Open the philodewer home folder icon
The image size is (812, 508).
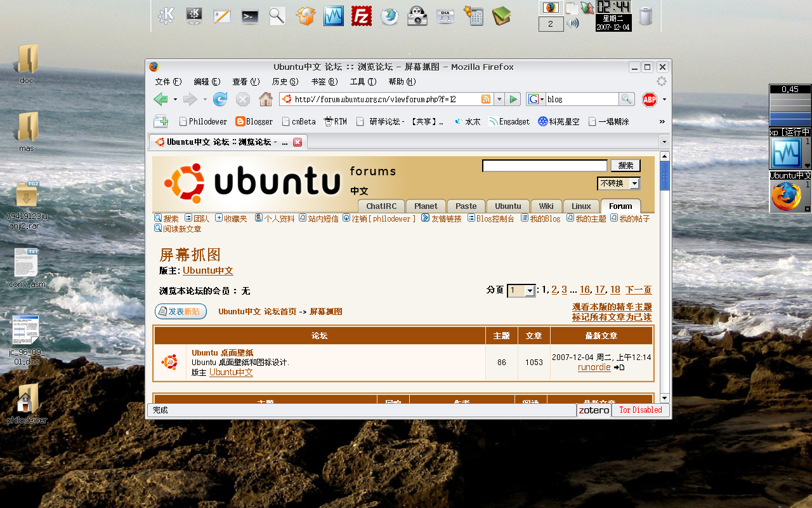(27, 403)
